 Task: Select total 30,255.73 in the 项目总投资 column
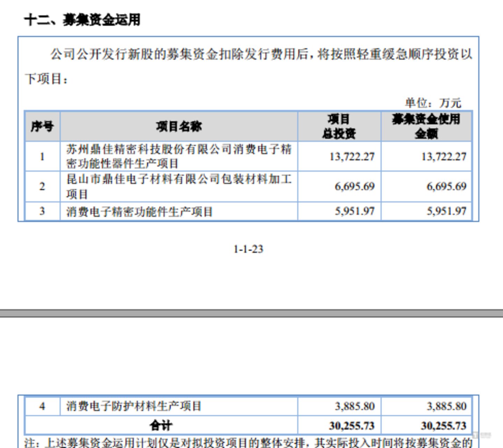point(351,426)
